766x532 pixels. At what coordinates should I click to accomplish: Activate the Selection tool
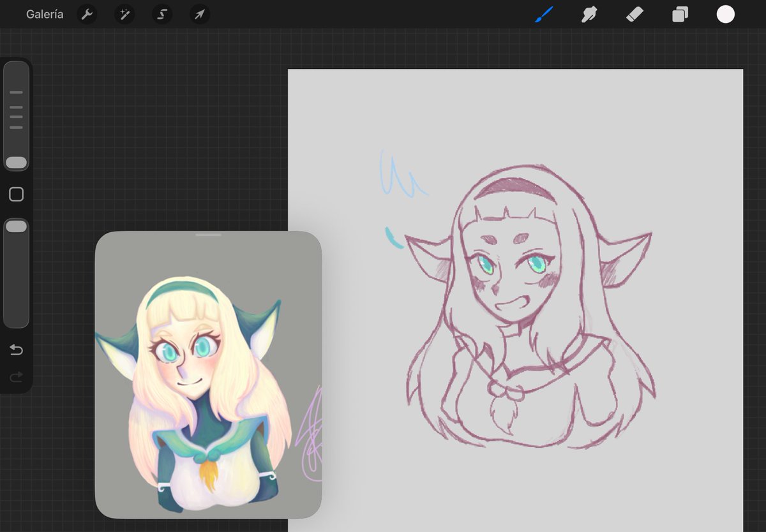click(161, 14)
